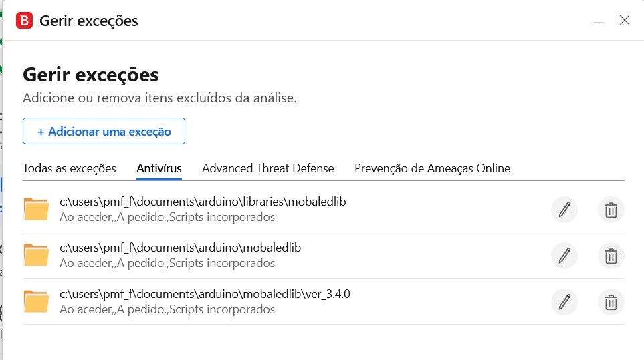This screenshot has height=360, width=644.
Task: Edit the mobaledlib\ver_3.4.0 exception
Action: [564, 302]
